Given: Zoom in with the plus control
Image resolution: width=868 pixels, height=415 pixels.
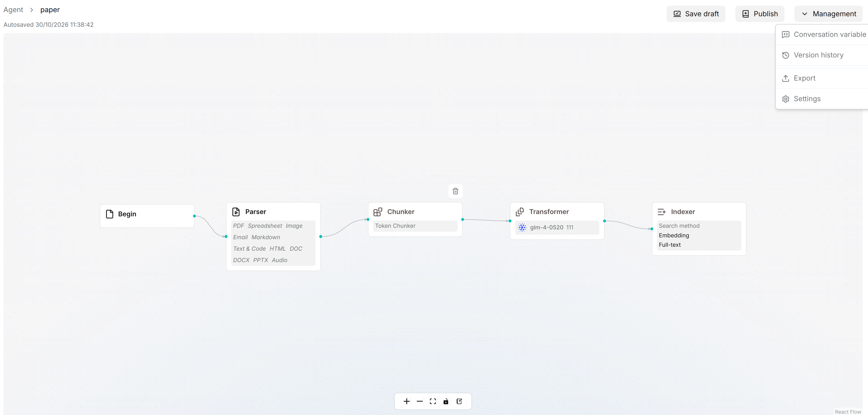Looking at the screenshot, I should click(407, 401).
